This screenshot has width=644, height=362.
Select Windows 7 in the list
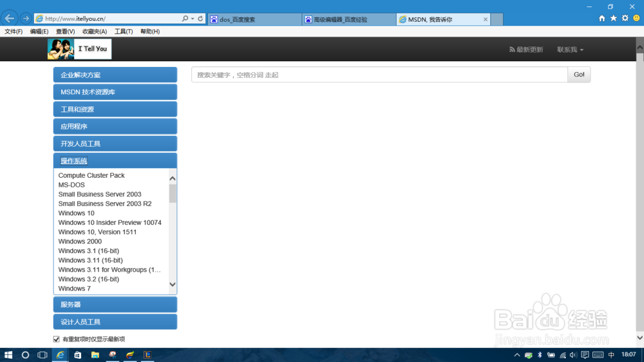click(x=74, y=289)
